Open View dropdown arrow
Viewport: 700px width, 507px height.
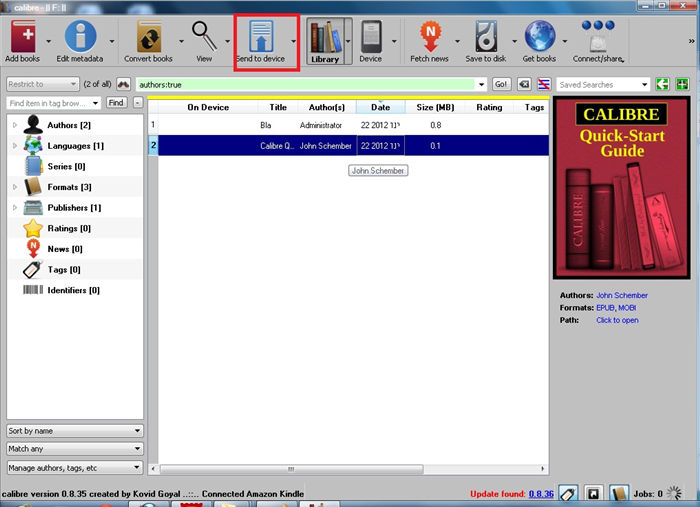(x=227, y=41)
